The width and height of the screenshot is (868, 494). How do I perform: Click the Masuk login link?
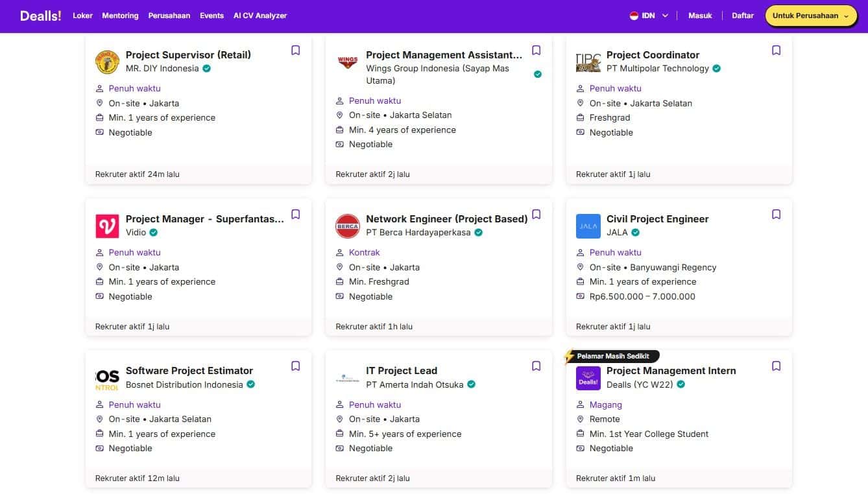(x=700, y=16)
